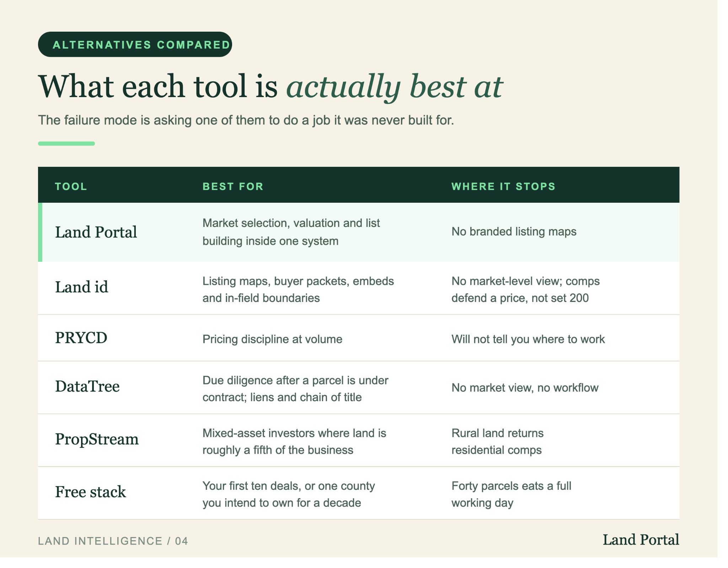This screenshot has height=568, width=728.
Task: Click the LAND INTELLIGENCE / 04 footer label
Action: (x=113, y=541)
